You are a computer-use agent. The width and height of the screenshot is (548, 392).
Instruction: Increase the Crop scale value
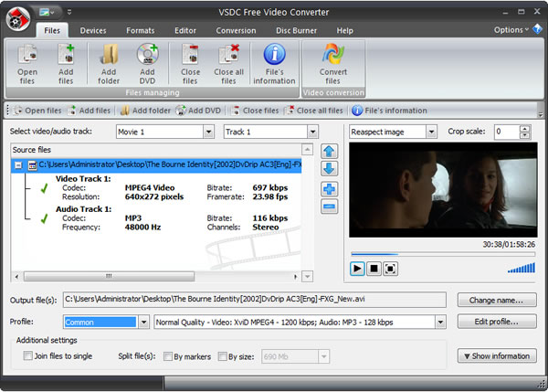(524, 128)
